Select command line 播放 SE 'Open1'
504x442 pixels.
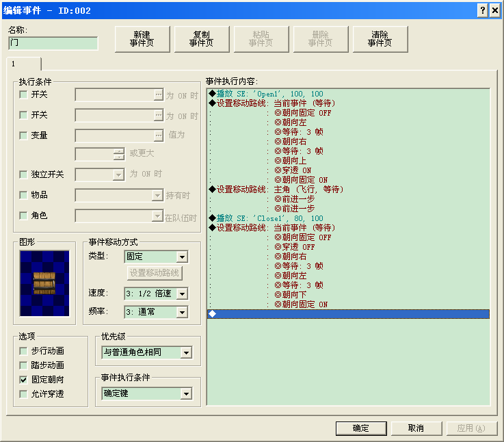[x=349, y=94]
